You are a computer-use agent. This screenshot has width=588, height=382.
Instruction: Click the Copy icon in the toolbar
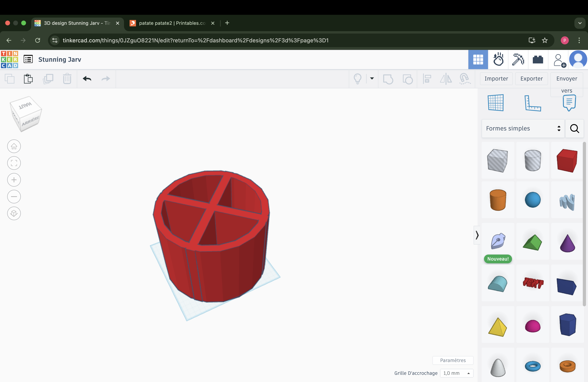10,79
